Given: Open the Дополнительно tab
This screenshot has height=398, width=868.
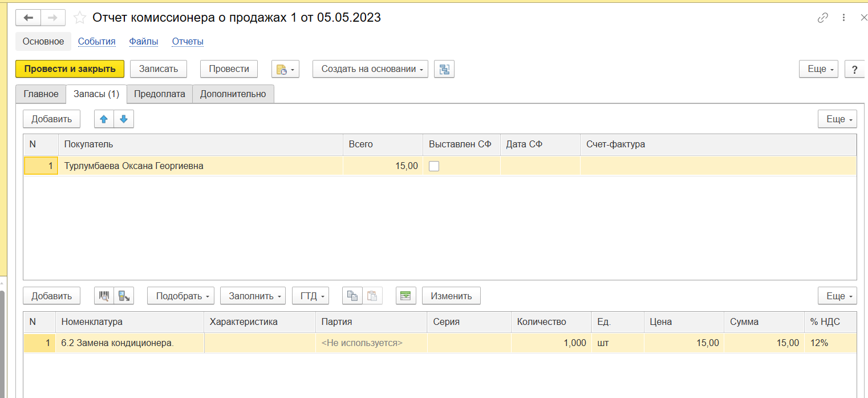Looking at the screenshot, I should point(233,94).
